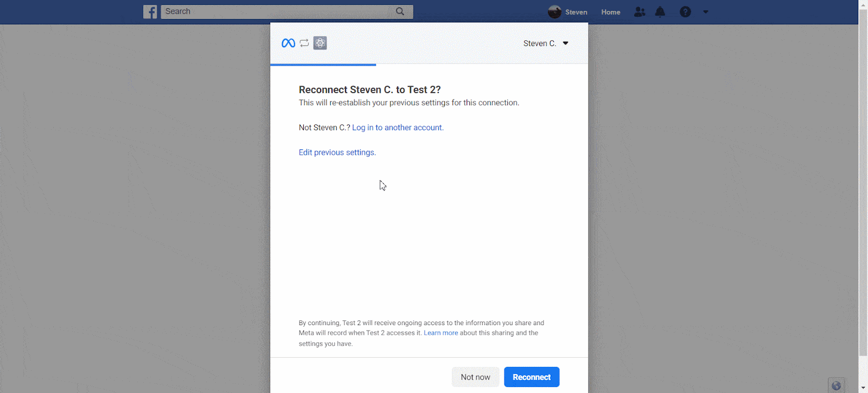The image size is (868, 393).
Task: Click the 'Reconnect Steven C. to Test 2?' heading
Action: [x=370, y=90]
